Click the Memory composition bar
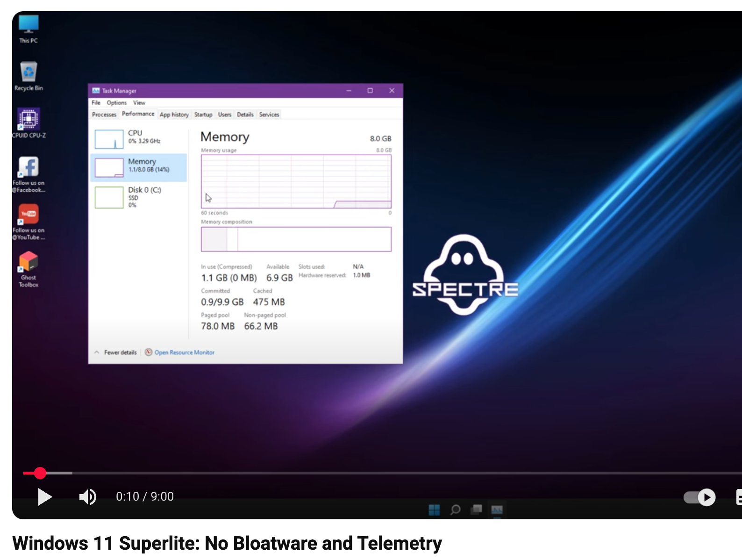The height and width of the screenshot is (560, 742). (296, 239)
